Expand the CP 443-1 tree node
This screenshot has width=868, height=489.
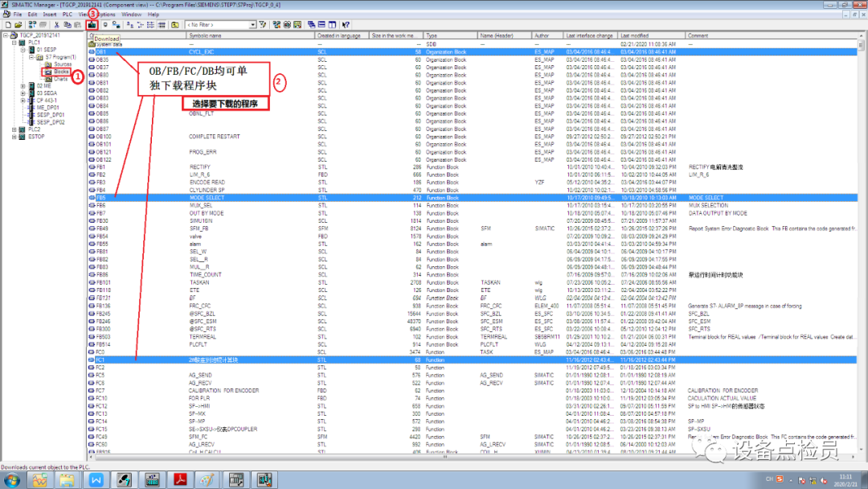(x=23, y=101)
